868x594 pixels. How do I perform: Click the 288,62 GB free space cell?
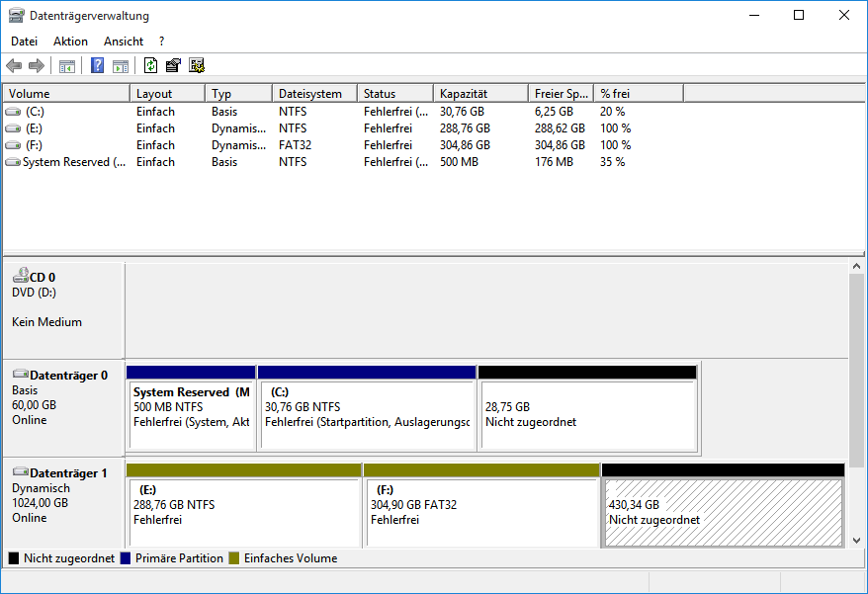560,128
